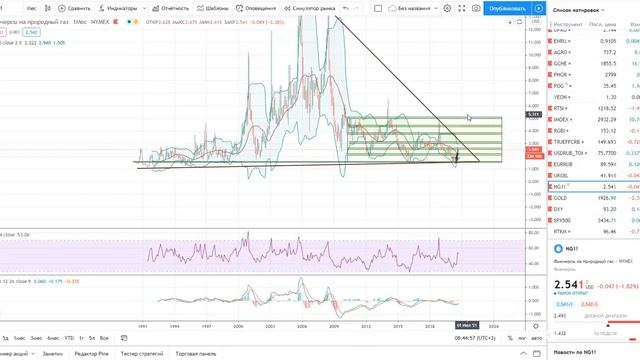Open chart settings gear icon
The image size is (640, 360).
[x=447, y=8]
